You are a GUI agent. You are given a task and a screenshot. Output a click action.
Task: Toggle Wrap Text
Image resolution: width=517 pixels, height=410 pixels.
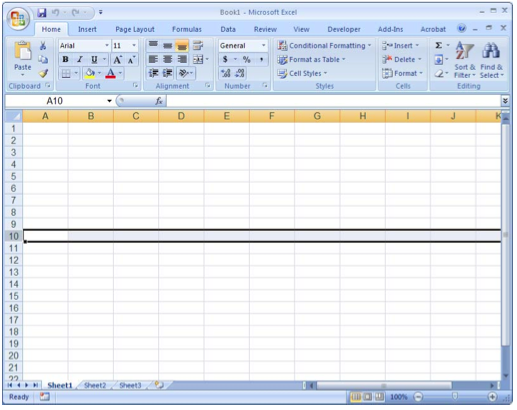point(198,45)
